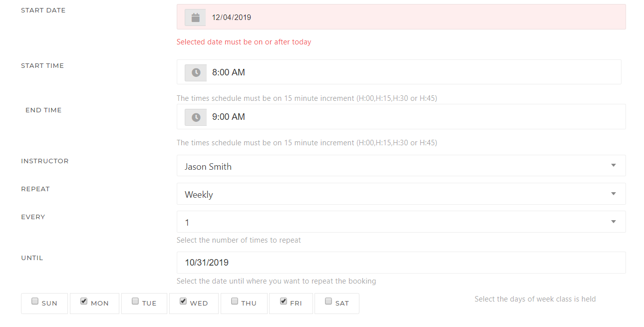644x327 pixels.
Task: Click the arrow on the Every field
Action: (x=614, y=222)
